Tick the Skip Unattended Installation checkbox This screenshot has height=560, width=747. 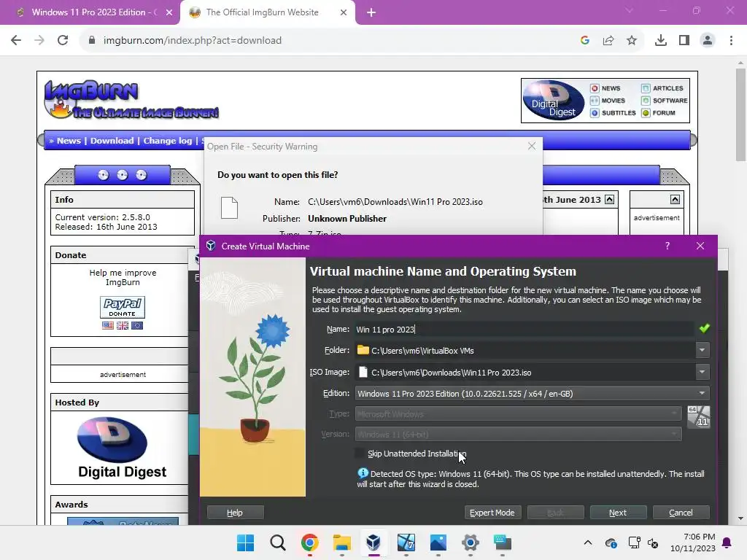[x=360, y=454]
